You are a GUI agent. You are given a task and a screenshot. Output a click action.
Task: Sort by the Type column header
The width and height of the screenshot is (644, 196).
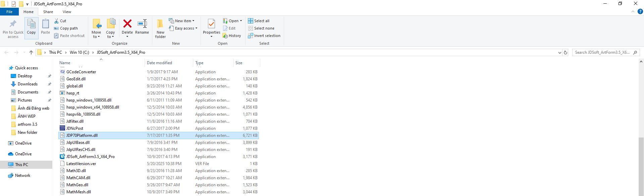pos(213,63)
